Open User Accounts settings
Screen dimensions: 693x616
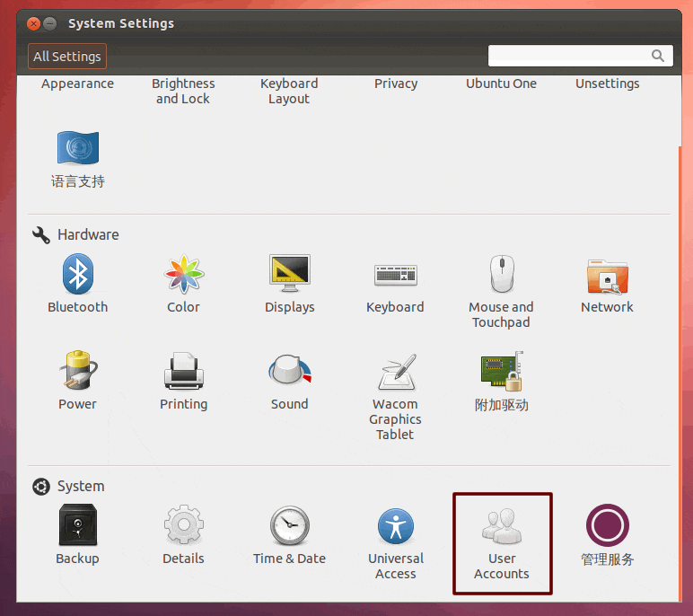[x=502, y=526]
